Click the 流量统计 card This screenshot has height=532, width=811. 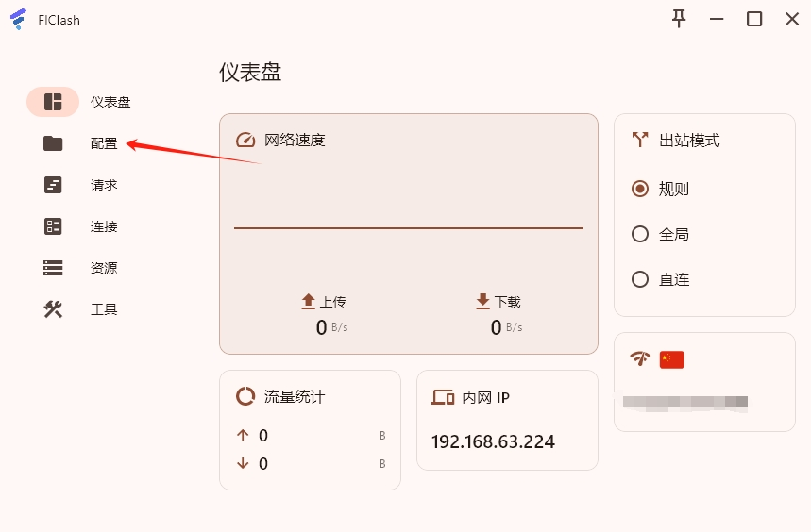click(x=310, y=430)
